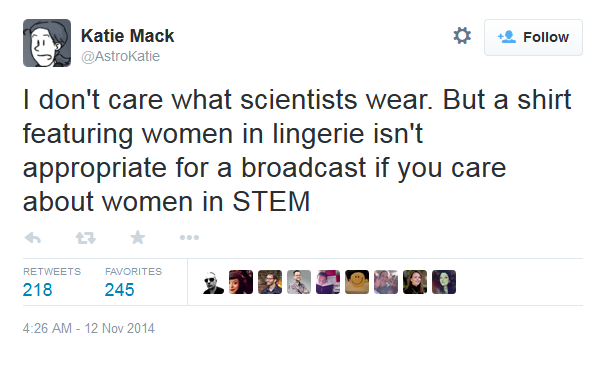Image resolution: width=596 pixels, height=365 pixels.
Task: Retweet this tweet using the retweet icon
Action: (x=86, y=238)
